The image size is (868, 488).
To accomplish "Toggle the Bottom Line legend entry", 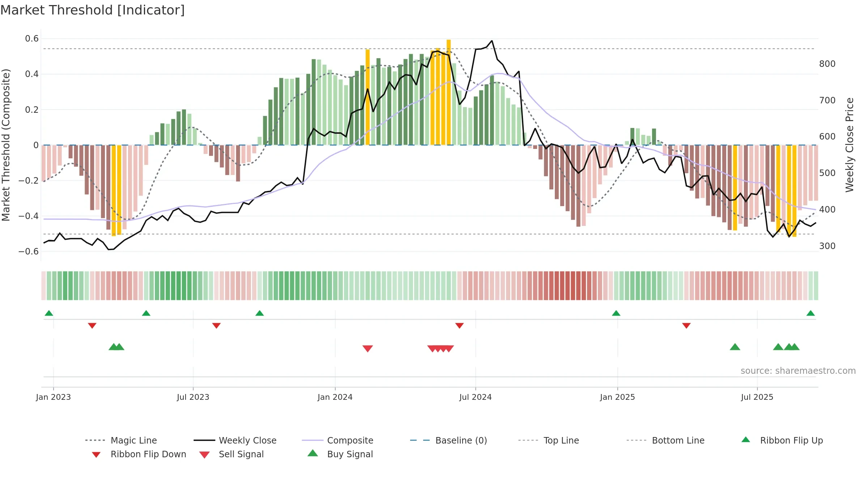I will click(665, 440).
